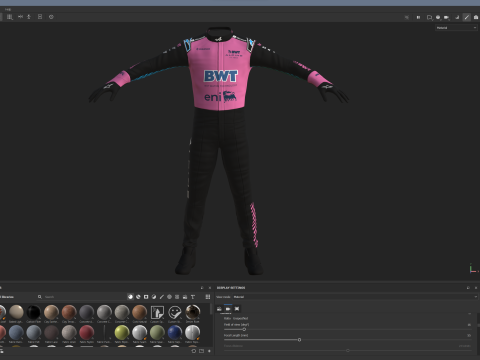Screen dimensions: 480x360
Task: Switch to rendering mode camera icon
Action: click(x=476, y=17)
